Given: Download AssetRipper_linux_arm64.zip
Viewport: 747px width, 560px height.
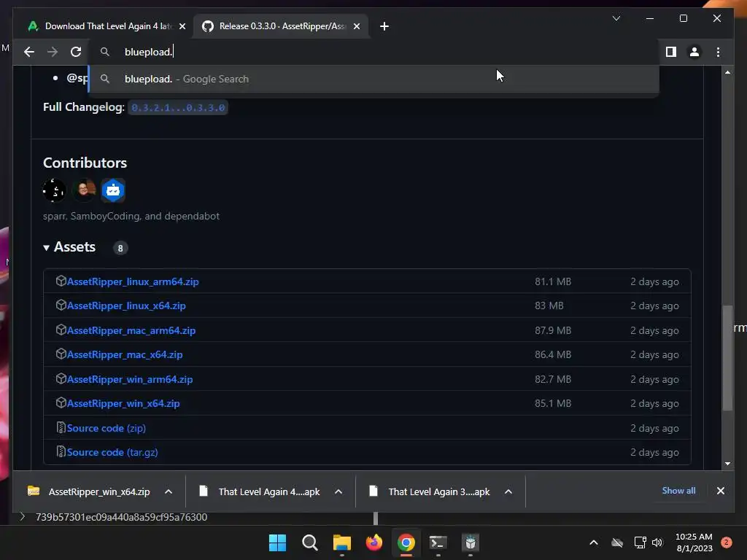Looking at the screenshot, I should 133,281.
